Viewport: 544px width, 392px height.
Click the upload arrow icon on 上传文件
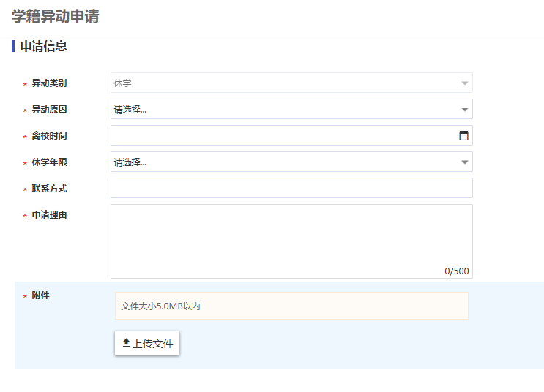[126, 342]
